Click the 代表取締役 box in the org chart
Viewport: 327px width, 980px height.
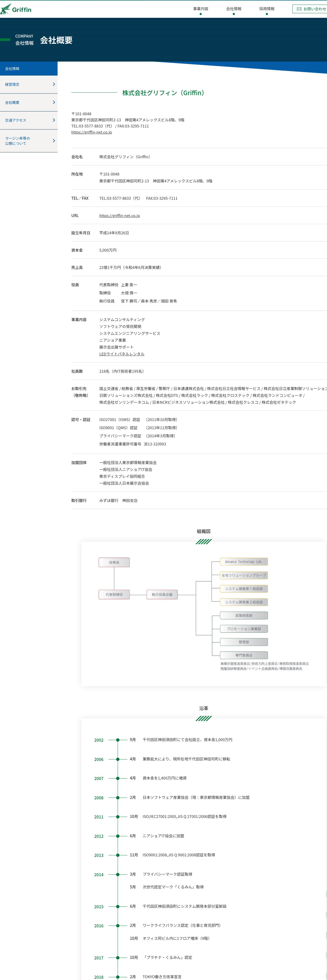[114, 595]
